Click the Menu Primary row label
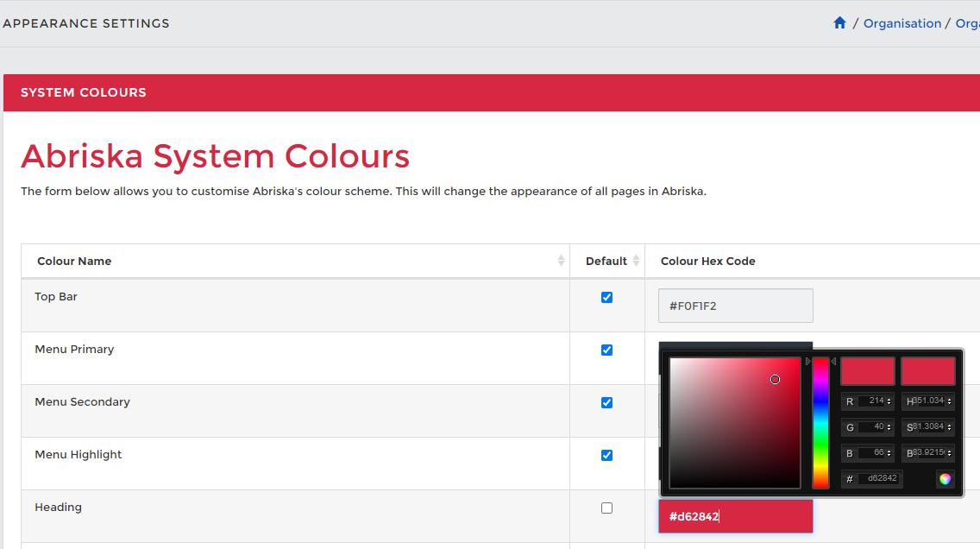Image resolution: width=980 pixels, height=549 pixels. point(74,350)
